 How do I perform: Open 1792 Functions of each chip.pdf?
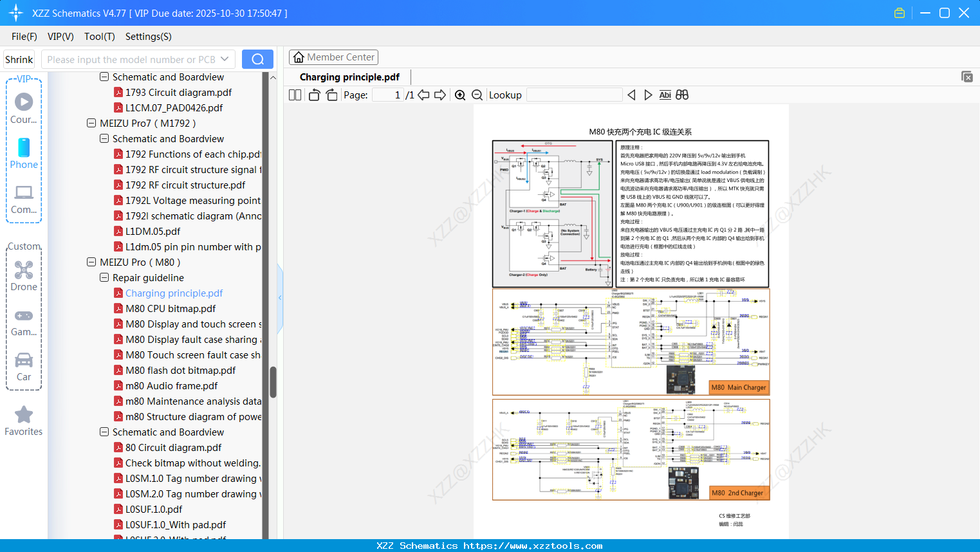(x=187, y=154)
